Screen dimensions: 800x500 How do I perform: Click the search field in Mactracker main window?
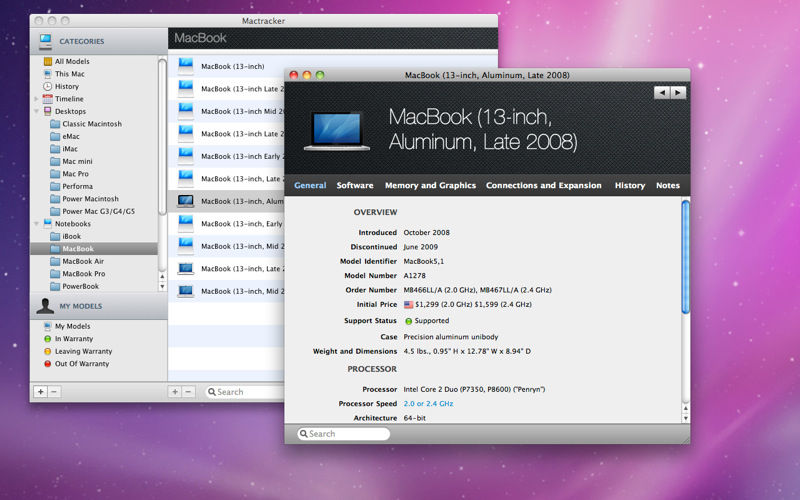pos(245,392)
